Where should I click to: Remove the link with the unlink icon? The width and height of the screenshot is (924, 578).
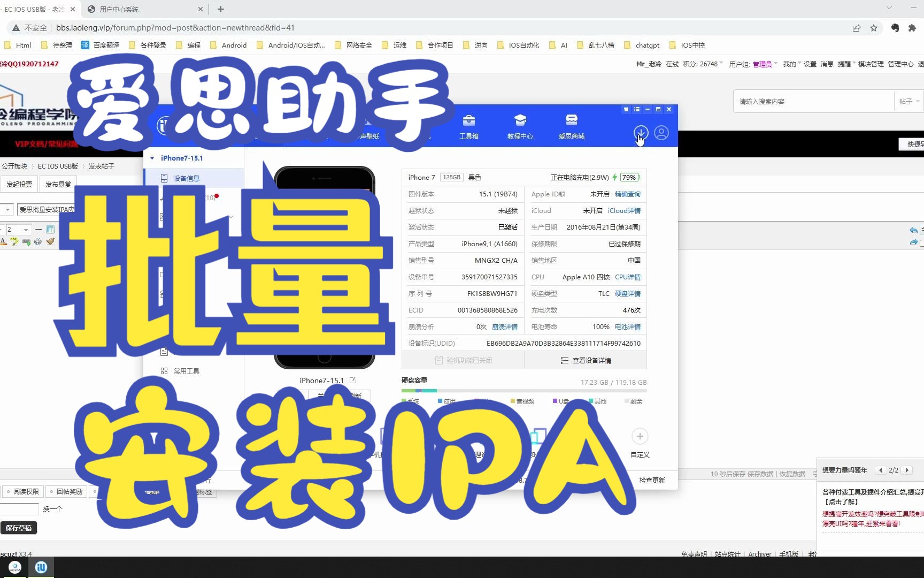37,241
